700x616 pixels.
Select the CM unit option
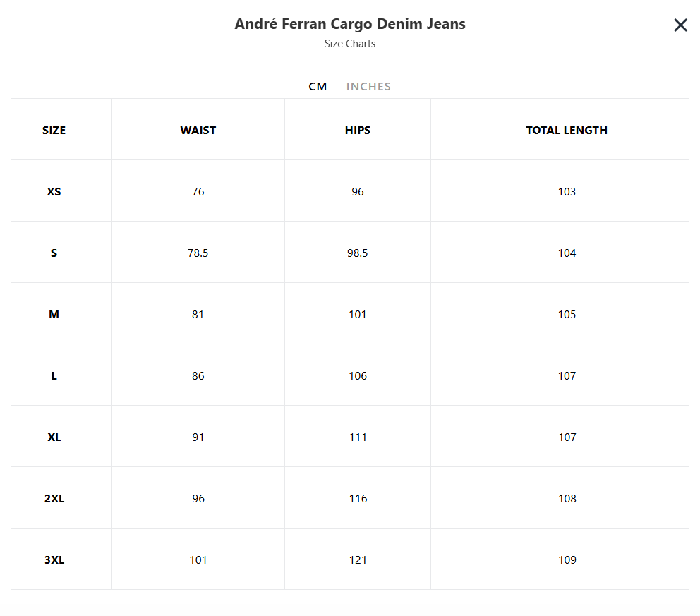point(318,87)
